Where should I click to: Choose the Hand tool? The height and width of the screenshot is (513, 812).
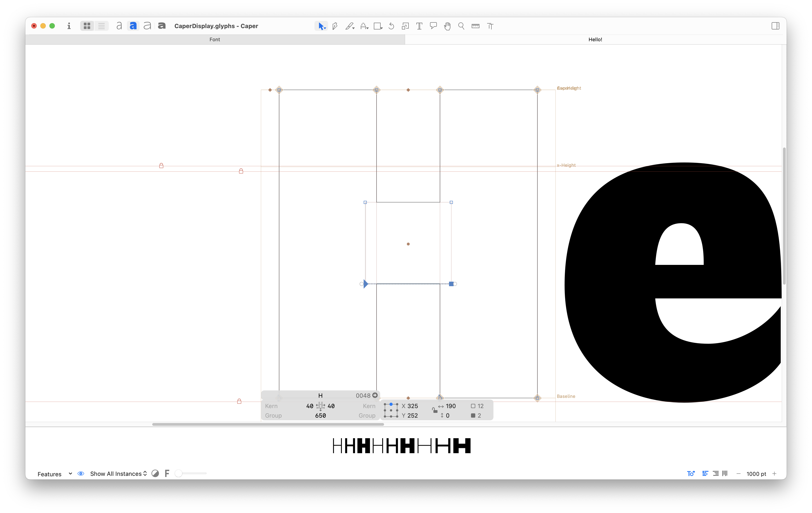click(447, 26)
